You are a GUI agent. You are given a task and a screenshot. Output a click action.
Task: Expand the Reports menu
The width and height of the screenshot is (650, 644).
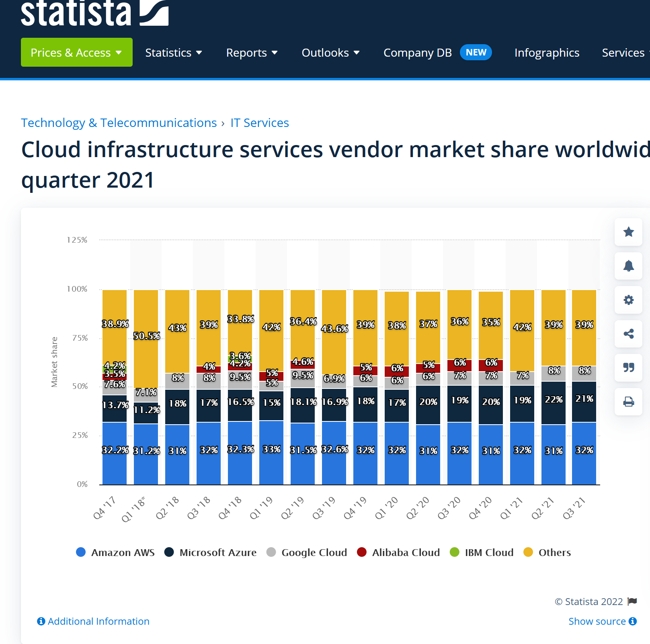[252, 53]
